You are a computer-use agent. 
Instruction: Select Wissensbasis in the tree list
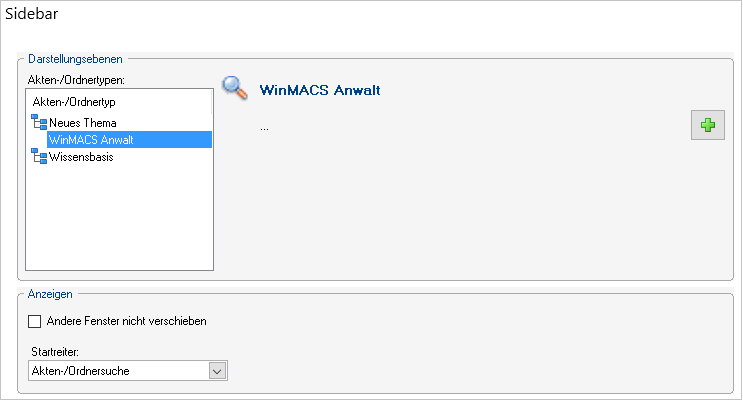coord(81,157)
